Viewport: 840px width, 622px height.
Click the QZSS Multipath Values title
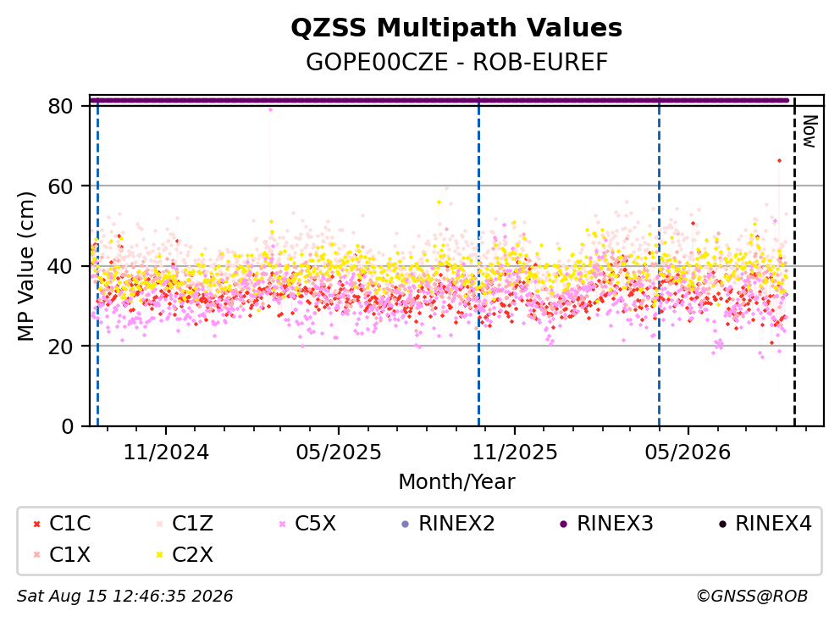(x=456, y=28)
